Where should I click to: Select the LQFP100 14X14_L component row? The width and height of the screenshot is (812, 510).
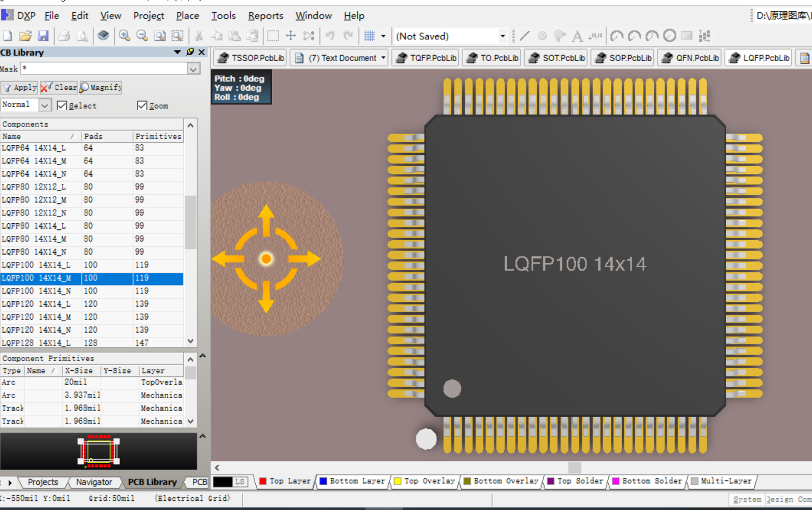pyautogui.click(x=92, y=265)
